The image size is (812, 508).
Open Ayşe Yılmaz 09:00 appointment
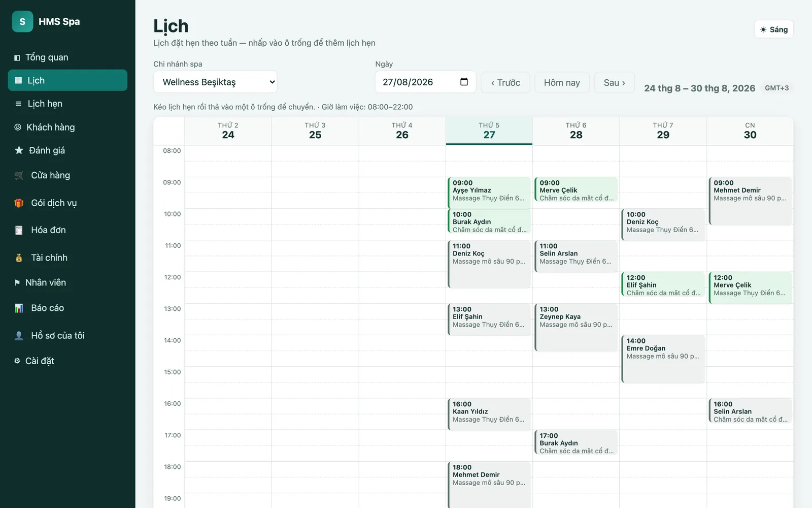click(489, 193)
